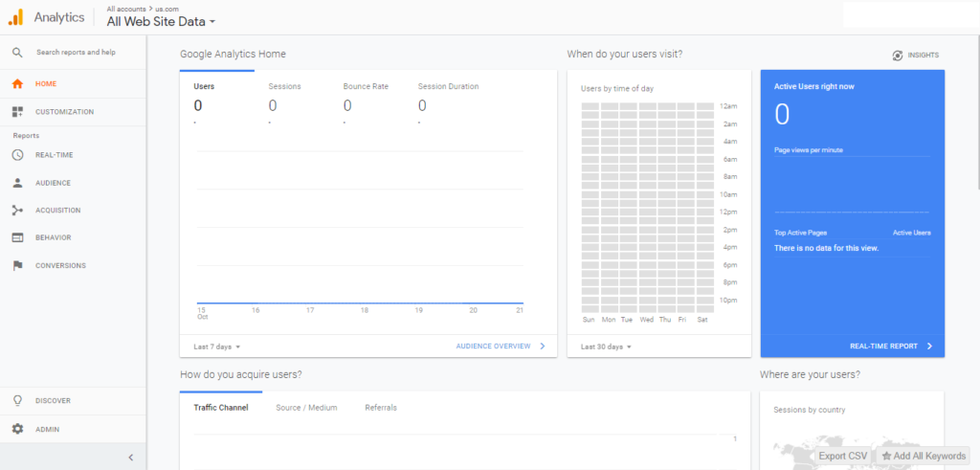This screenshot has width=980, height=470.
Task: Click the 15 Oct date label on the chart
Action: pyautogui.click(x=202, y=313)
